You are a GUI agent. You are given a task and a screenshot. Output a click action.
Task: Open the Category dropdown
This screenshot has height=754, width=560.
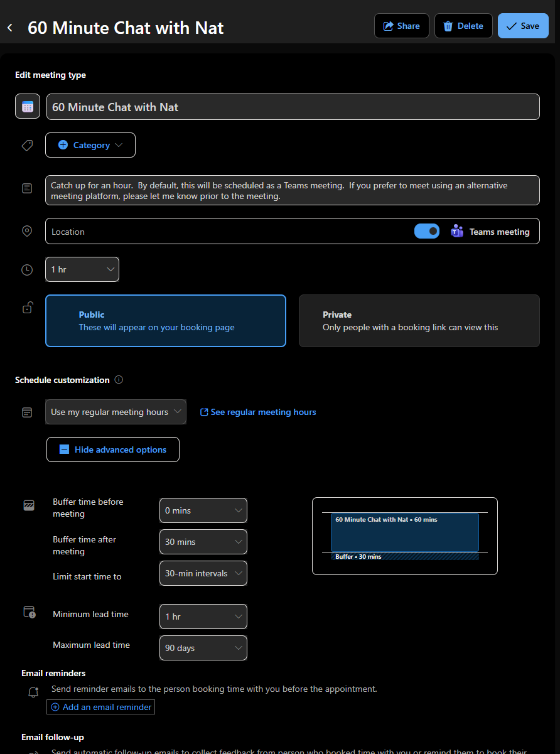90,145
